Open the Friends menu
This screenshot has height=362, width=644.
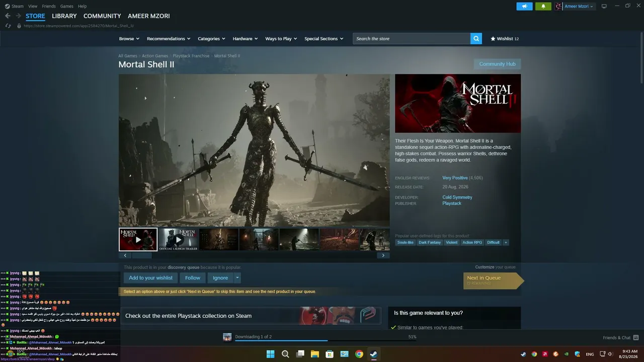[x=49, y=6]
